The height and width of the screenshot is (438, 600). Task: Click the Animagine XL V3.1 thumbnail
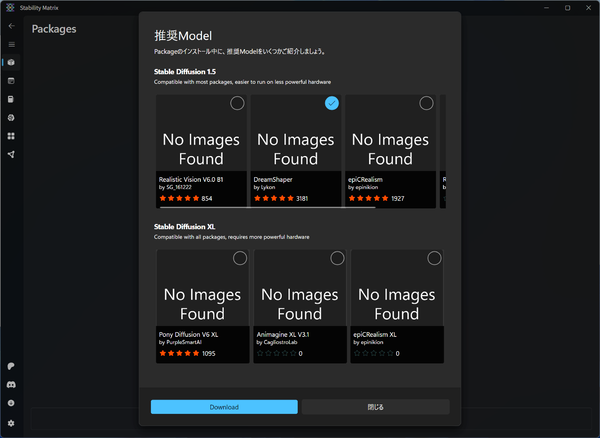pyautogui.click(x=300, y=288)
